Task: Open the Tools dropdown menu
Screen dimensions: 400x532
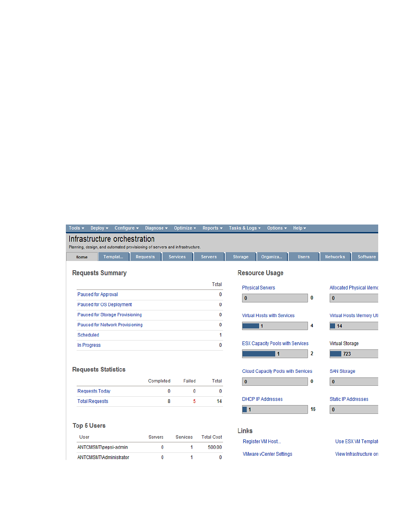Action: [76, 228]
